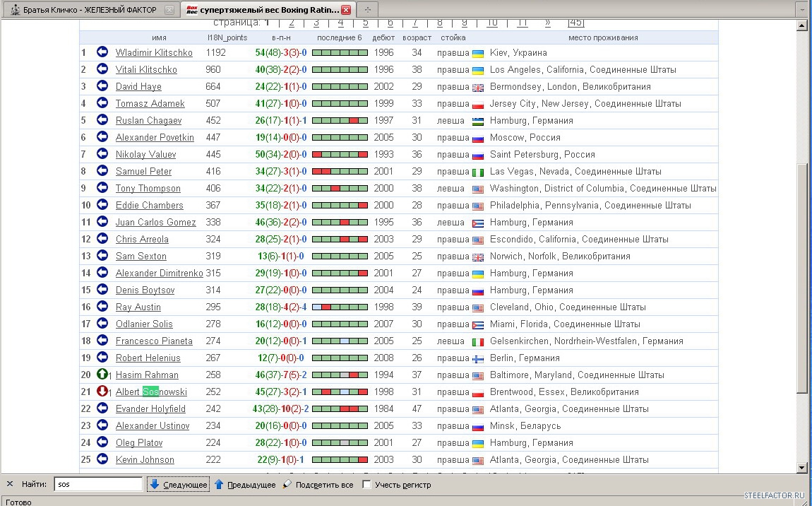Open a new tab with the plus button
Image resolution: width=812 pixels, height=506 pixels.
(367, 10)
